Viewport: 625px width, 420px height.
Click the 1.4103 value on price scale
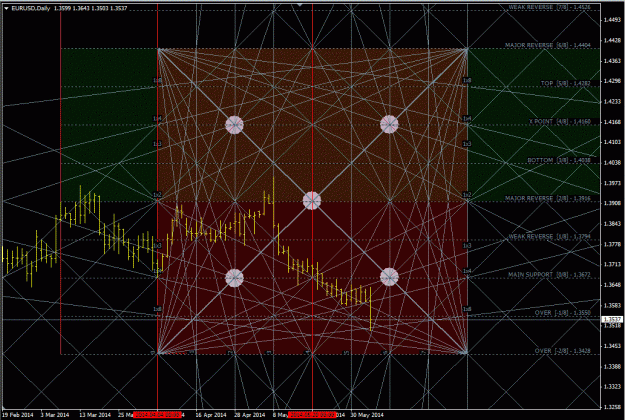(612, 142)
